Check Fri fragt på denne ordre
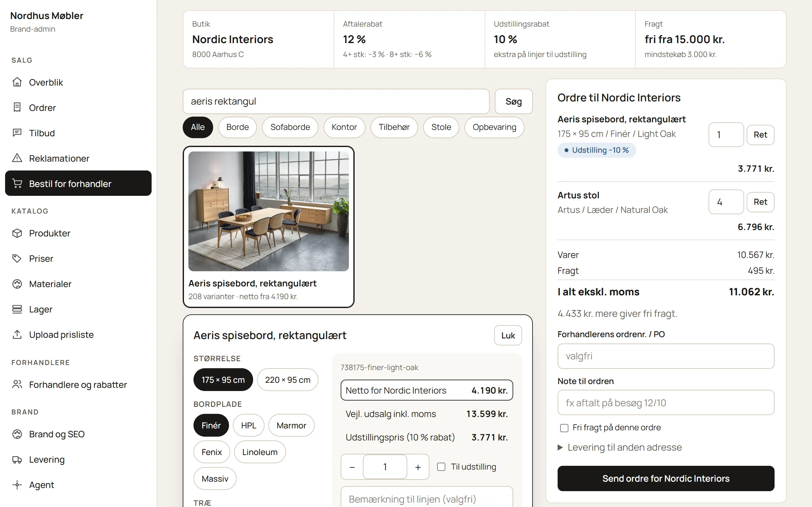The height and width of the screenshot is (507, 812). tap(564, 428)
